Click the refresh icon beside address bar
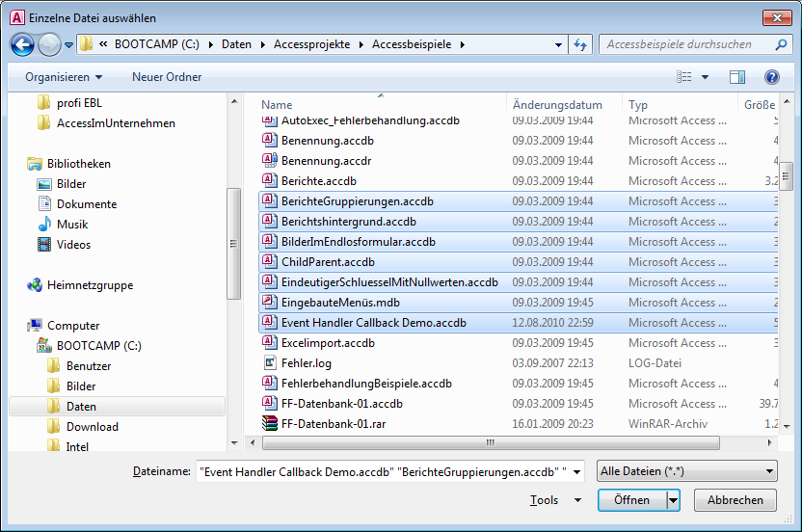Screen dimensions: 802x532 pyautogui.click(x=580, y=44)
